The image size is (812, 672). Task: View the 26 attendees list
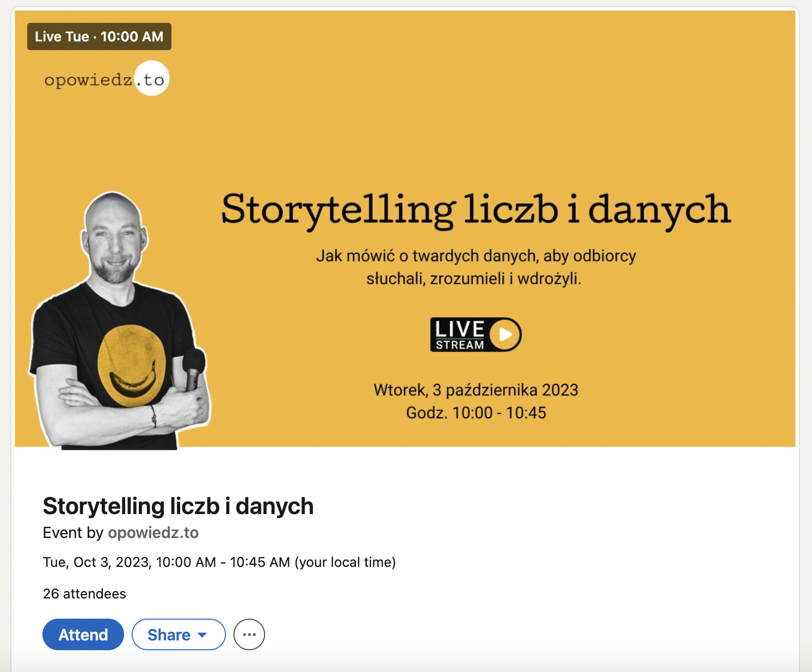pos(84,594)
